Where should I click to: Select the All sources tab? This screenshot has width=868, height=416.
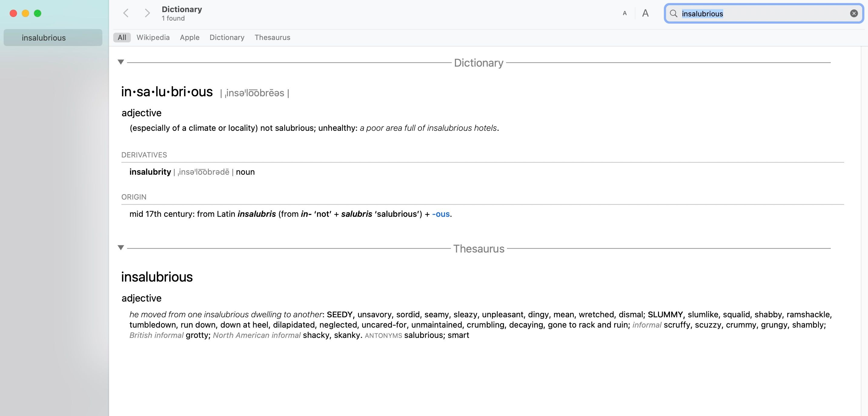pyautogui.click(x=122, y=37)
